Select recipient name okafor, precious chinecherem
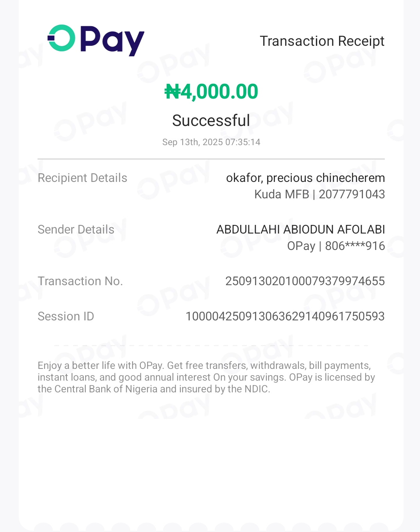The height and width of the screenshot is (532, 420). click(305, 178)
